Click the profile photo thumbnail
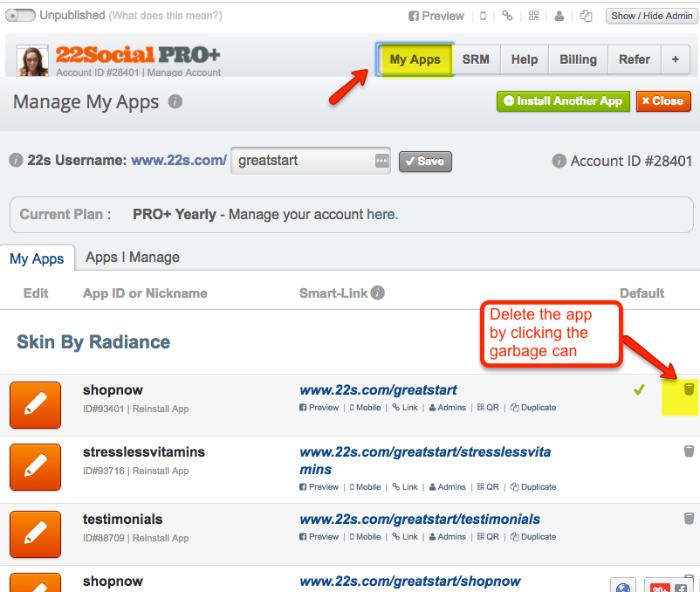Viewport: 700px width, 592px height. pyautogui.click(x=32, y=61)
